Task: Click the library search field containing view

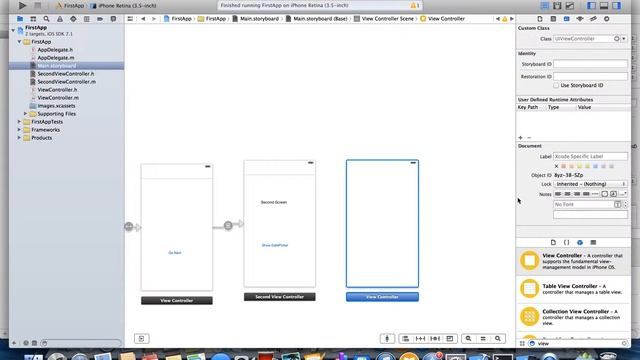Action: point(578,344)
